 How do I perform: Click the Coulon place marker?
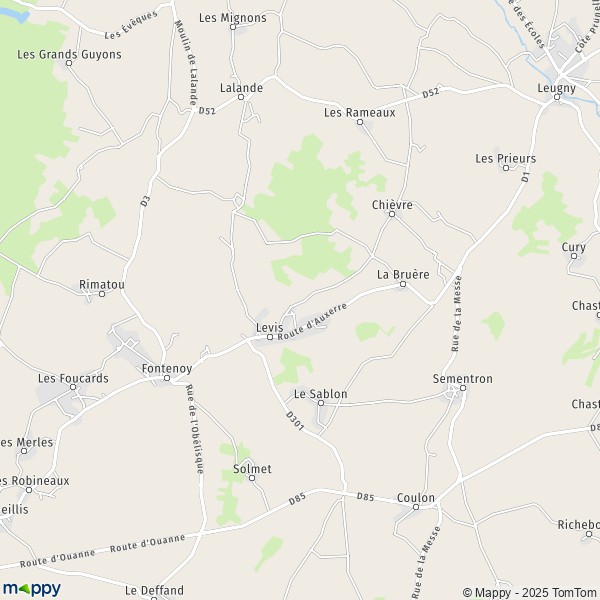click(x=416, y=507)
